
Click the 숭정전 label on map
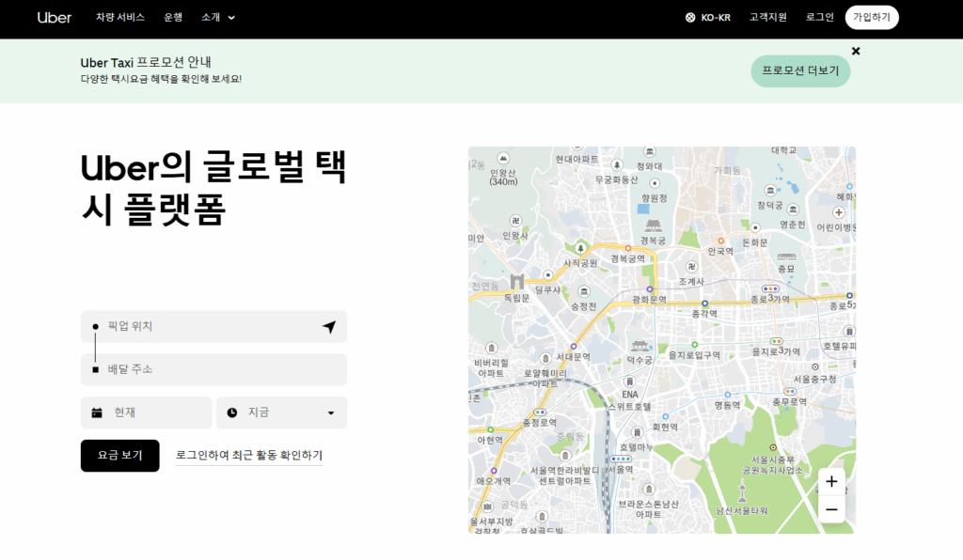[583, 306]
